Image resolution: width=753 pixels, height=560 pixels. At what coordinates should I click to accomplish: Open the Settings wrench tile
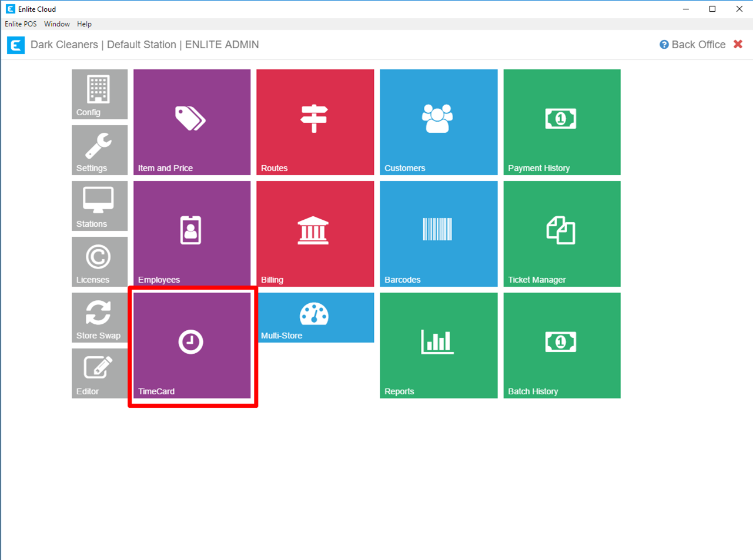point(99,150)
